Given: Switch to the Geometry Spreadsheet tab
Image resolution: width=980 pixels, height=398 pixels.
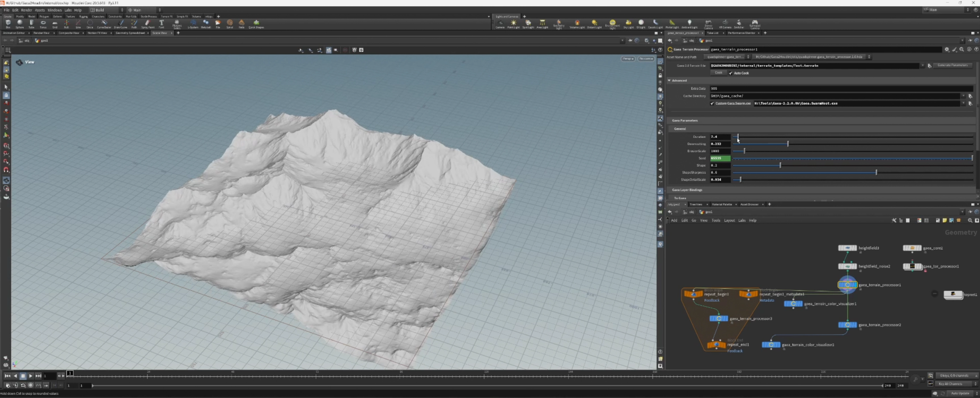Looking at the screenshot, I should tap(130, 33).
